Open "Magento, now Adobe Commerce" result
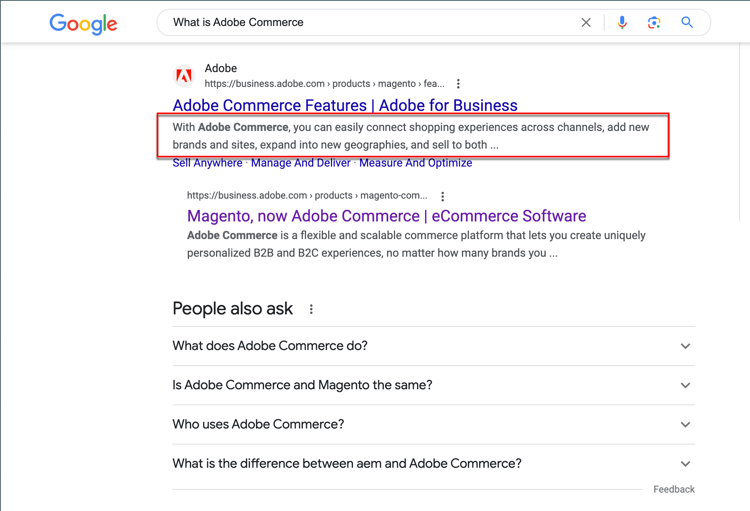The image size is (750, 511). [x=386, y=216]
